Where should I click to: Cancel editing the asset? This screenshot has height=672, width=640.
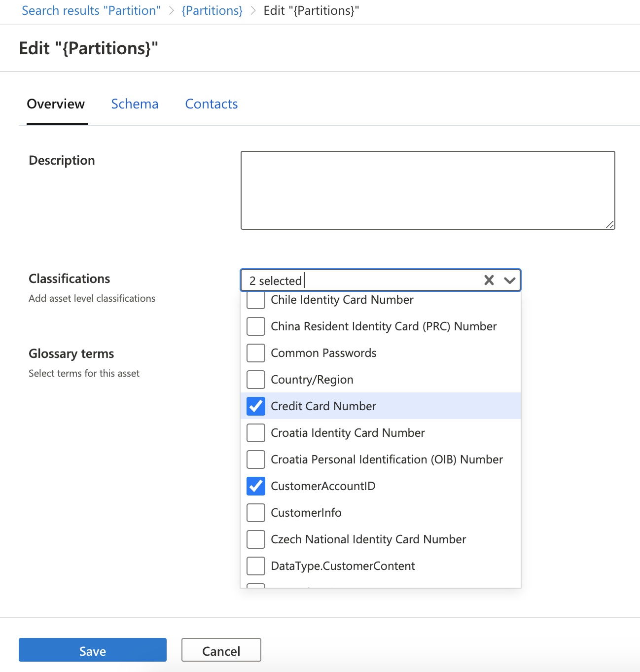coord(221,651)
